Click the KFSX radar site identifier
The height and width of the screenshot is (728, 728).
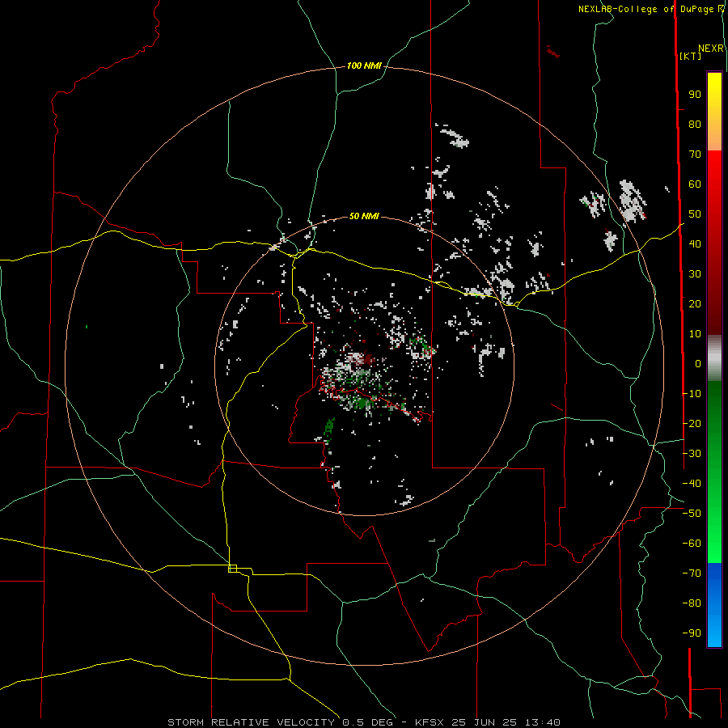coord(430,722)
